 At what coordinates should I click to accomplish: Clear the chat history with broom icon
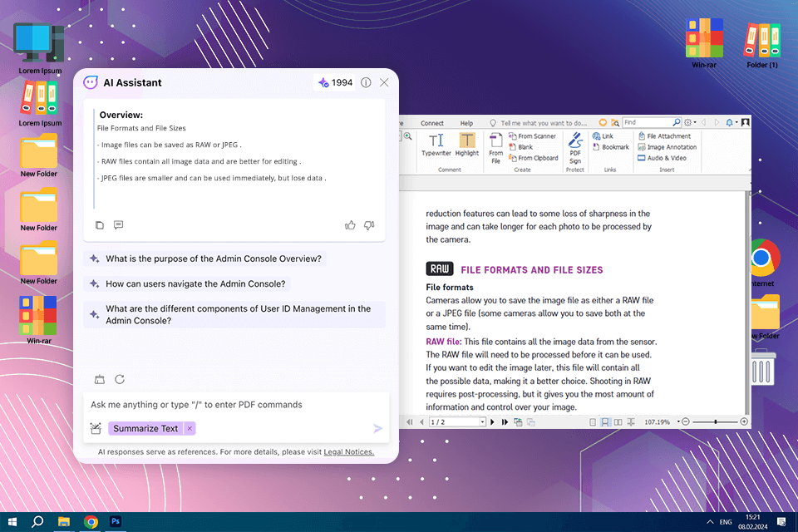coord(100,379)
